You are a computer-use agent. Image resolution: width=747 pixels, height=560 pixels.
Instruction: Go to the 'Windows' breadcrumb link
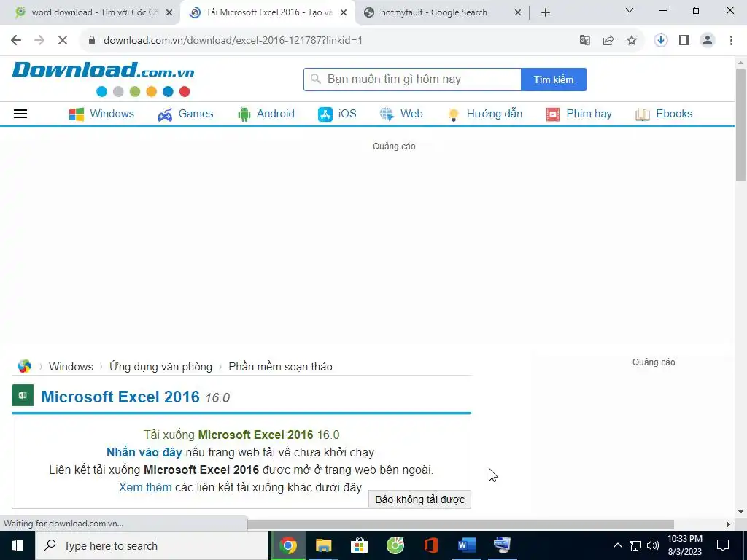(x=71, y=367)
